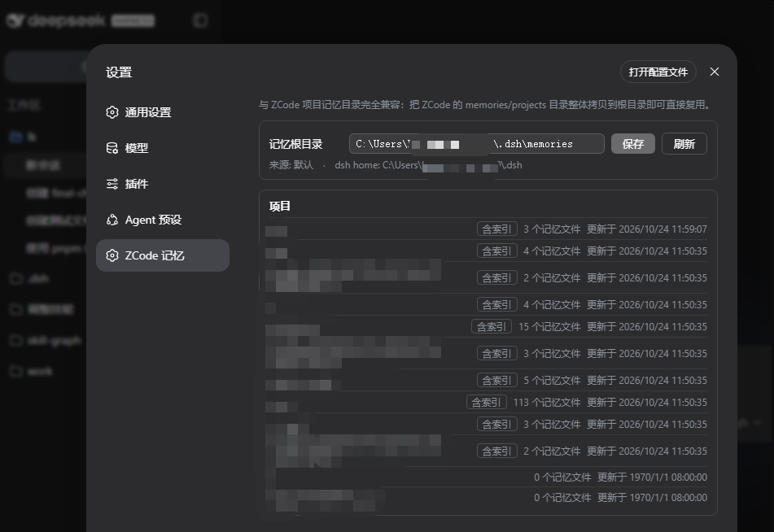Click the 5 个记忆文件 entry

tap(552, 381)
